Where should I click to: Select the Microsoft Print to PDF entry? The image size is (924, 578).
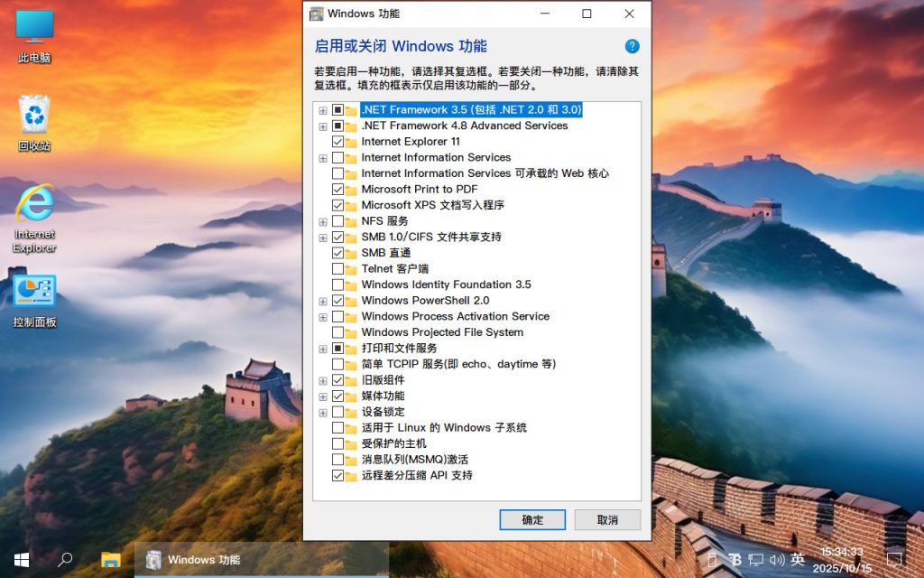(x=420, y=190)
